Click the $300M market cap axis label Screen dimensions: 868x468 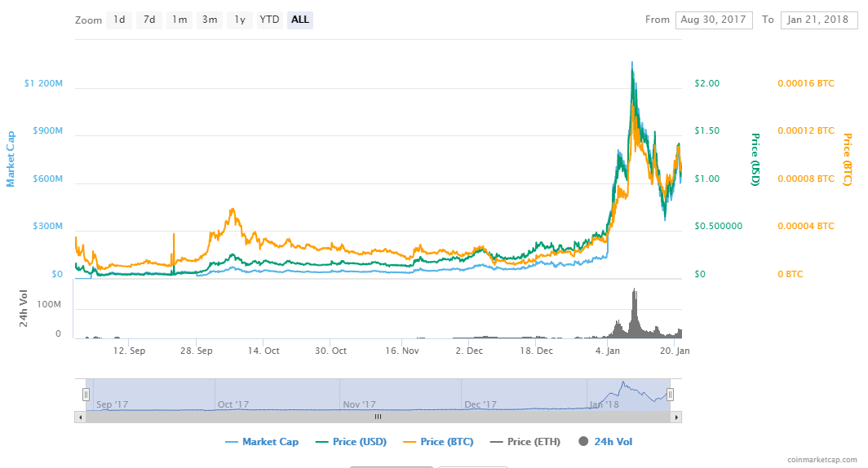(47, 227)
